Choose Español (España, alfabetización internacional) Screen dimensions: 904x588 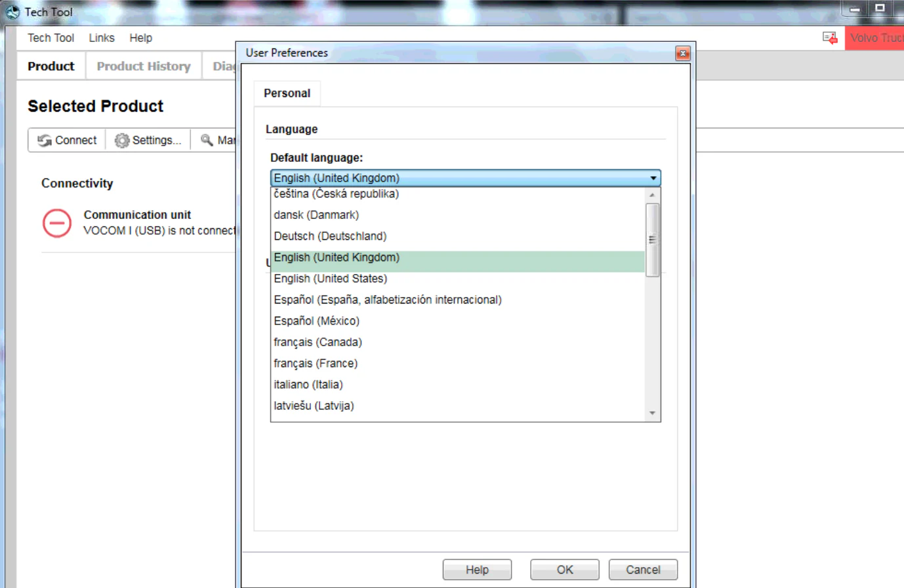tap(458, 300)
